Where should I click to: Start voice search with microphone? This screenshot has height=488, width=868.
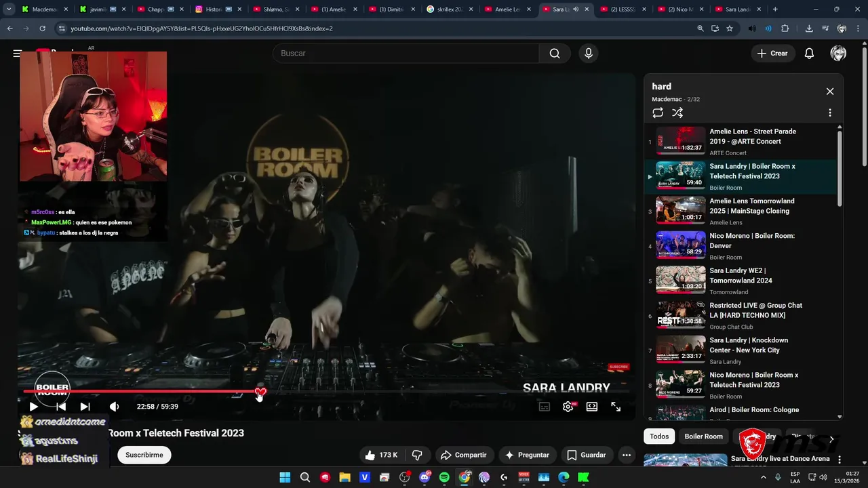(588, 54)
